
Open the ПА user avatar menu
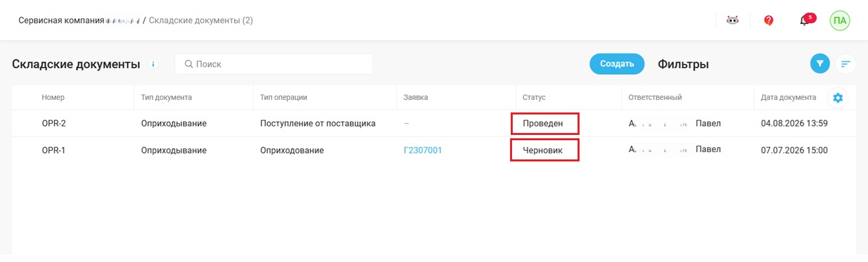(x=840, y=21)
